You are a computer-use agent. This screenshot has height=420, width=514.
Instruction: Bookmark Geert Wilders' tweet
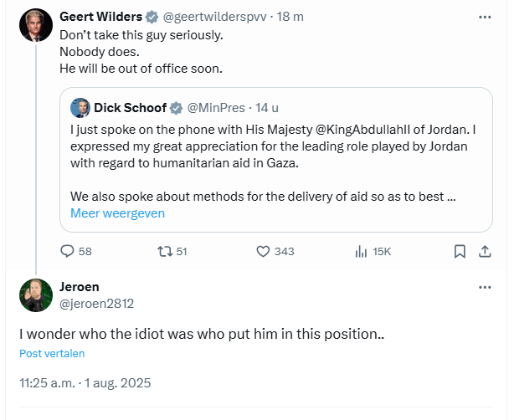[460, 251]
